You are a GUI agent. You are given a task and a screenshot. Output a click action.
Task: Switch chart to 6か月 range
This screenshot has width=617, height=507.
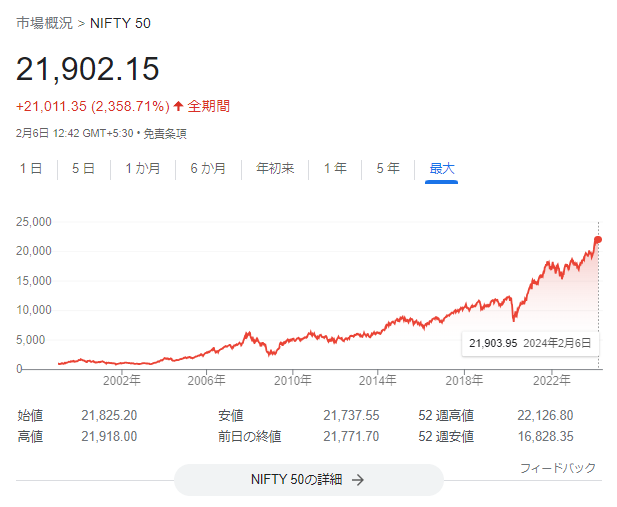208,168
